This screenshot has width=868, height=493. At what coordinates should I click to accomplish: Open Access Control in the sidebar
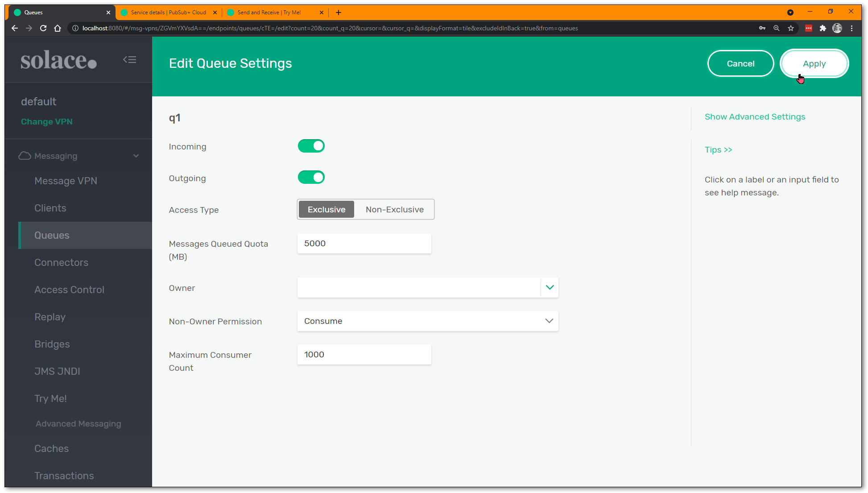(x=69, y=290)
